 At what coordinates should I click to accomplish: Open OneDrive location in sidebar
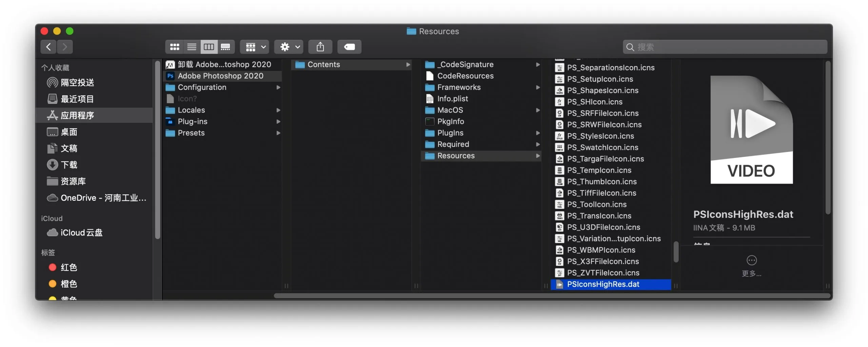pyautogui.click(x=94, y=198)
